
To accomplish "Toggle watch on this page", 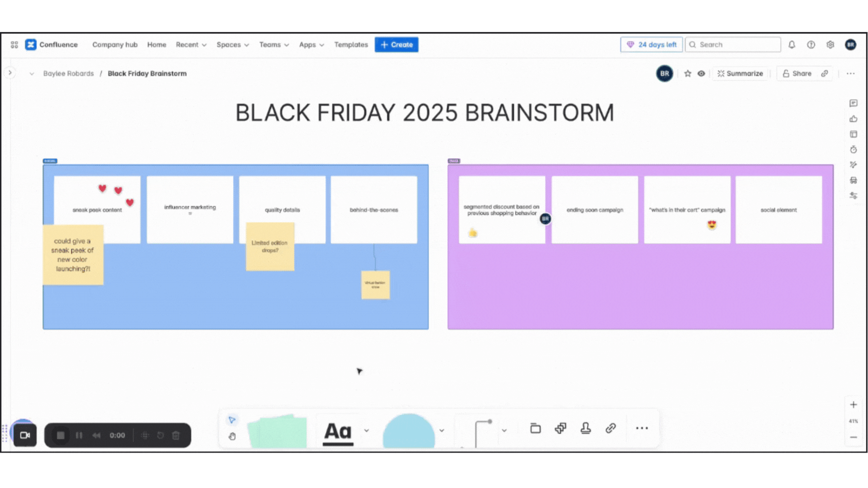I will coord(701,73).
